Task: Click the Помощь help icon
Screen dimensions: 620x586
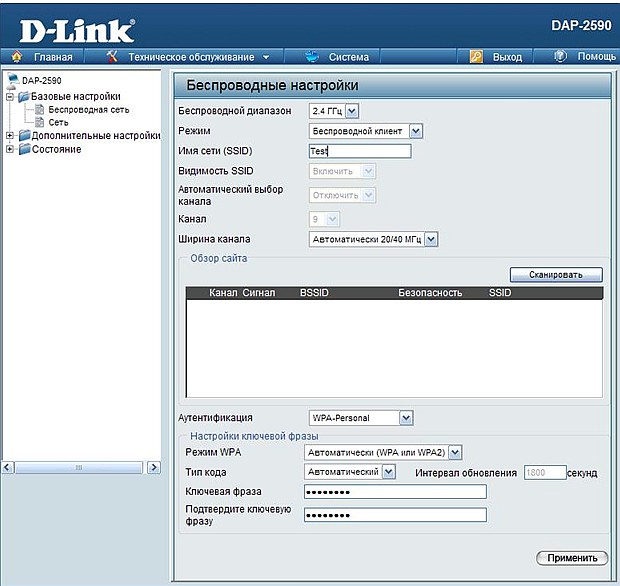Action: (x=561, y=57)
